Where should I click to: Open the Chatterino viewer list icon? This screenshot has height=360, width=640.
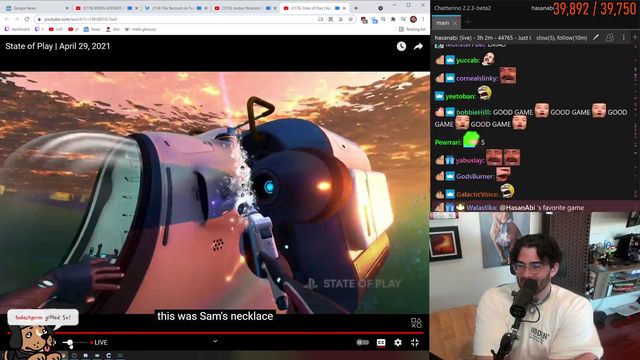609,38
